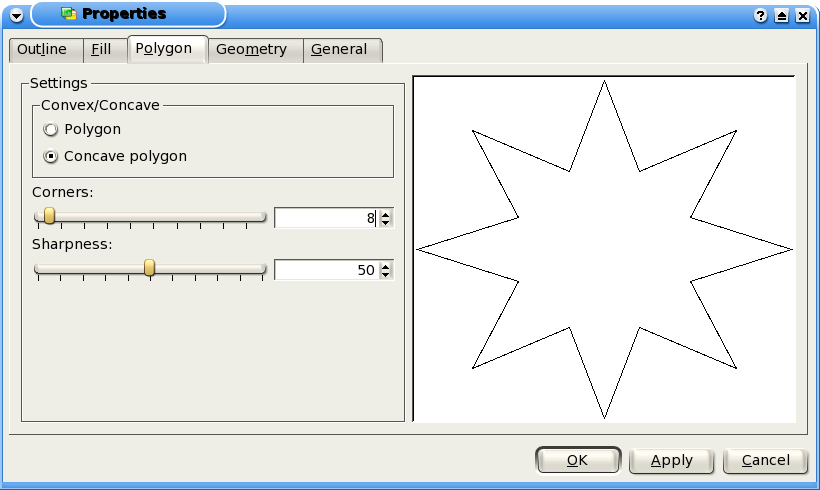The width and height of the screenshot is (820, 490).
Task: Decrease Sharpness with the down arrow
Action: (386, 275)
